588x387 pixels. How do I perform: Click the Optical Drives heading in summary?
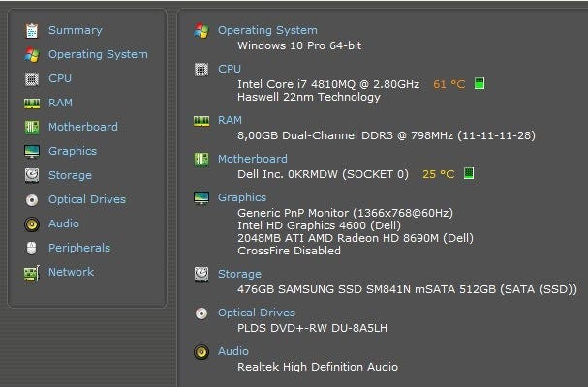tap(256, 313)
